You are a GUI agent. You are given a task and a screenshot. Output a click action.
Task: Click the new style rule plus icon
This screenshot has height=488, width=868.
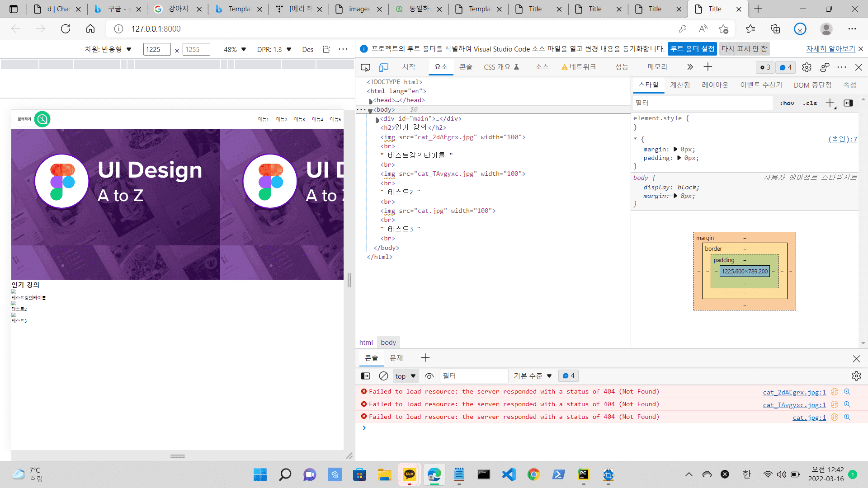(830, 103)
